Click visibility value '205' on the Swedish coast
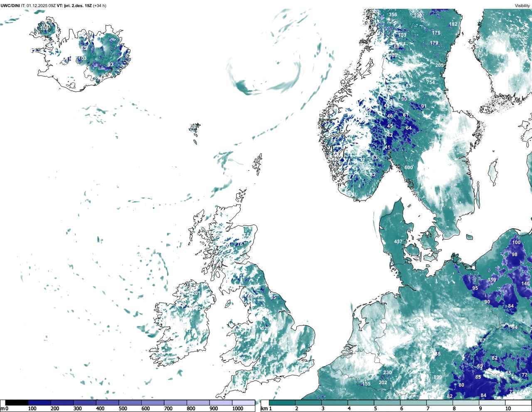The height and width of the screenshot is (412, 532). (439, 65)
